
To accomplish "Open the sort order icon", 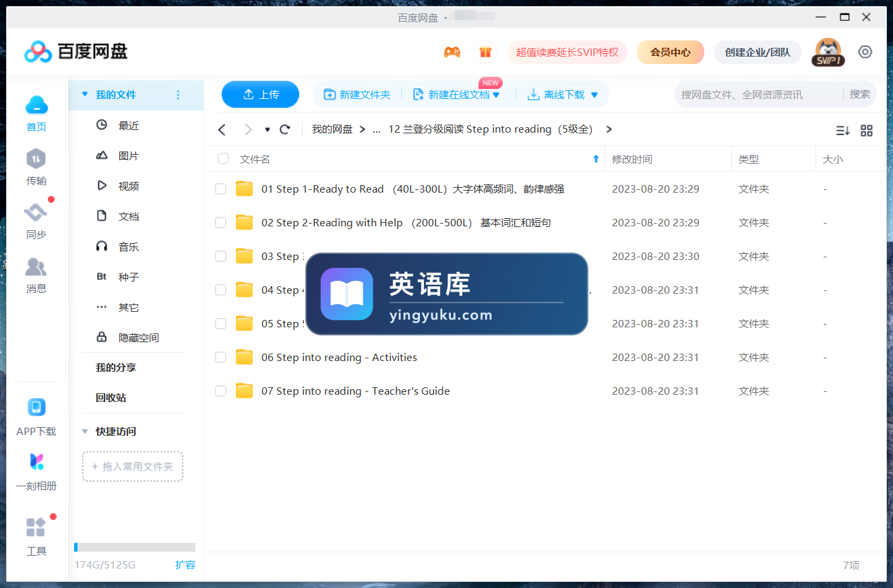I will pos(842,131).
